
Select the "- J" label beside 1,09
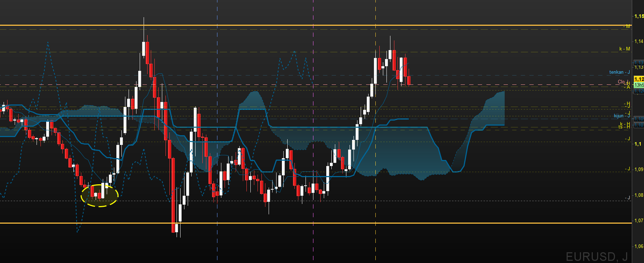click(628, 169)
